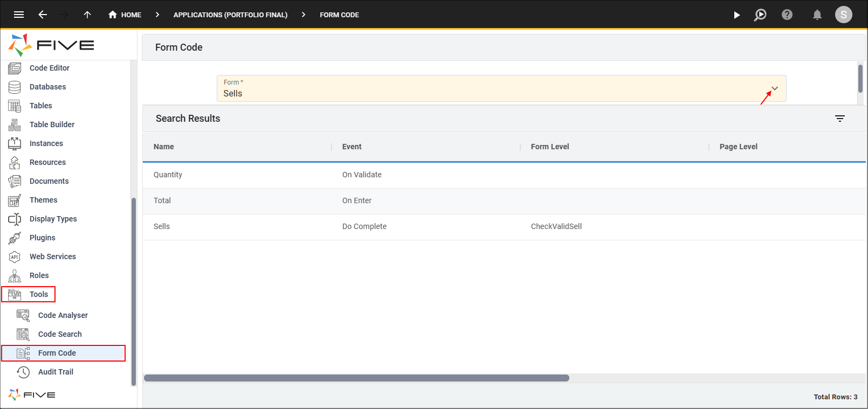868x409 pixels.
Task: Click the FORM CODE breadcrumb
Action: [x=339, y=15]
